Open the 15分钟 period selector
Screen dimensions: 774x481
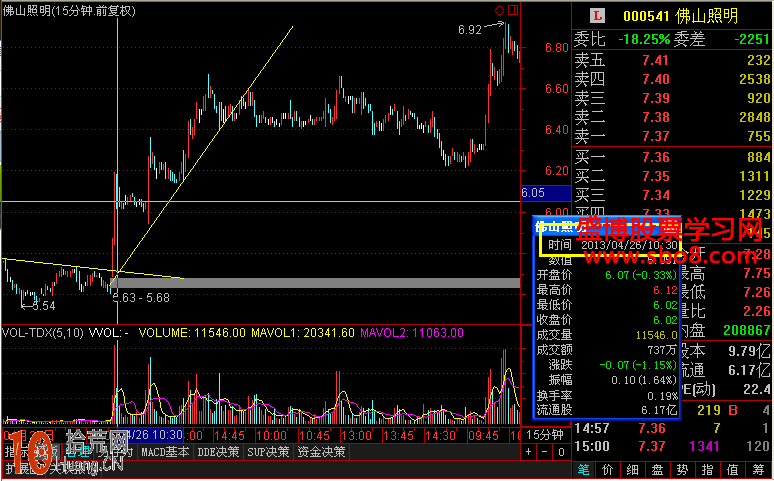point(545,435)
